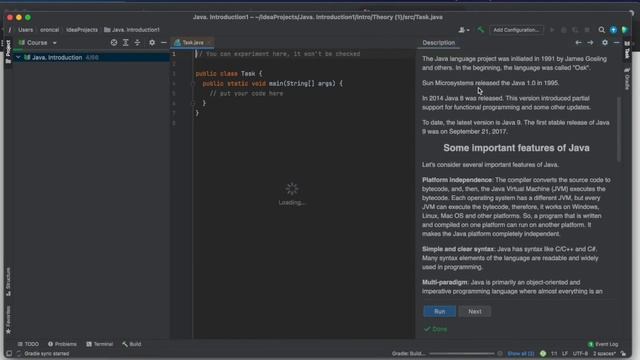Click the Select Opened File target icon

pos(114,42)
